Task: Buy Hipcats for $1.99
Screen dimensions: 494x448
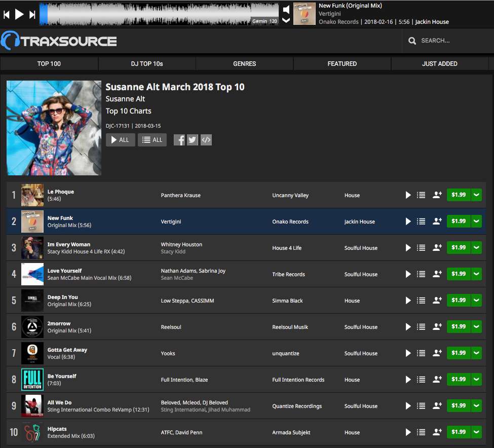Action: pos(459,432)
